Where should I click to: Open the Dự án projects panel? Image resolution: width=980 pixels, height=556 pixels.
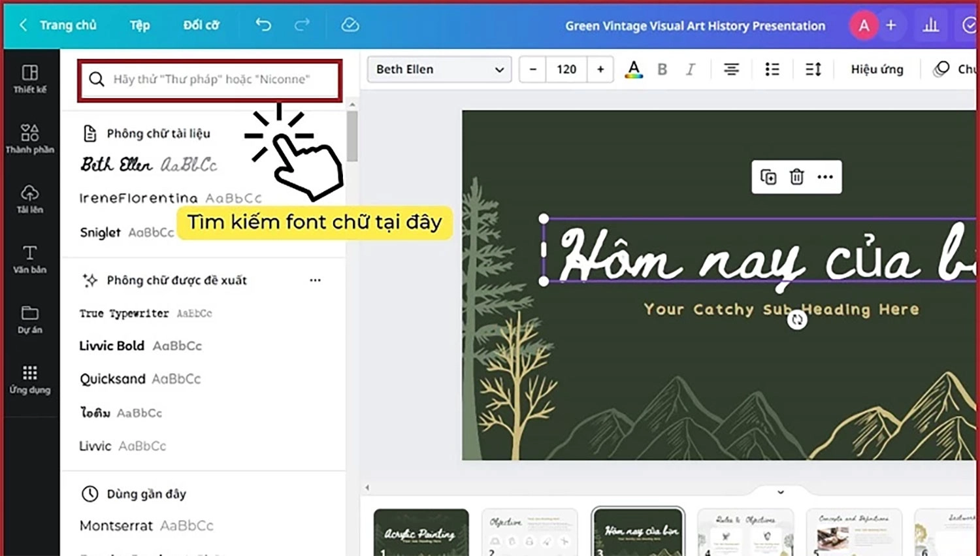[30, 319]
